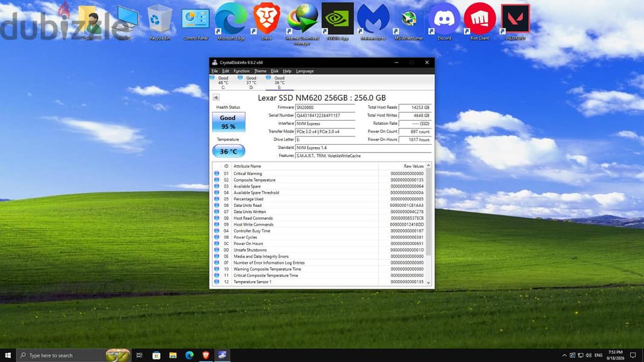644x362 pixels.
Task: Open the taskbar clock and date
Action: pos(615,355)
